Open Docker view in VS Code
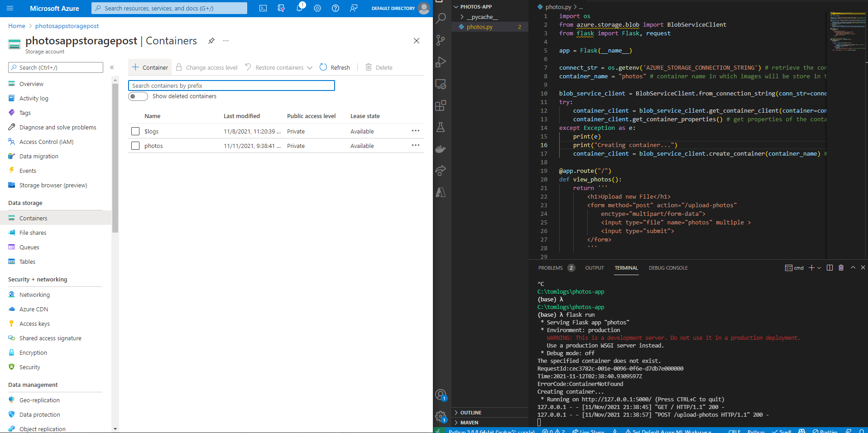868x433 pixels. pos(441,149)
